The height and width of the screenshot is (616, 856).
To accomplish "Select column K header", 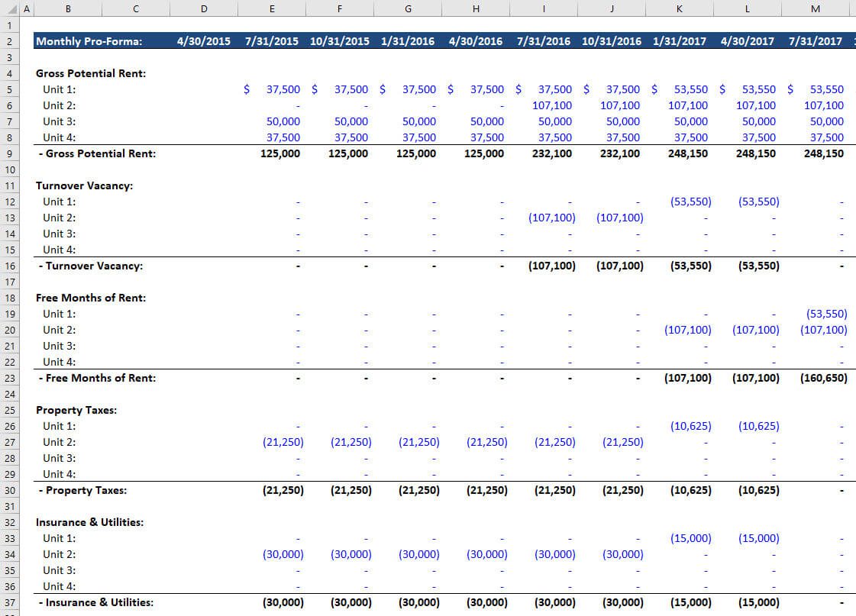I will (679, 8).
